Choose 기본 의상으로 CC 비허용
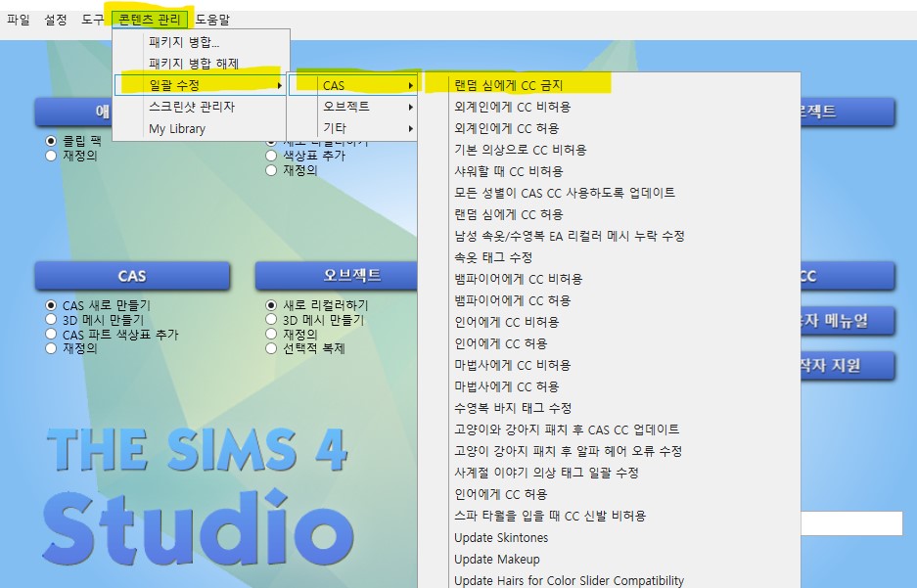 pos(609,150)
